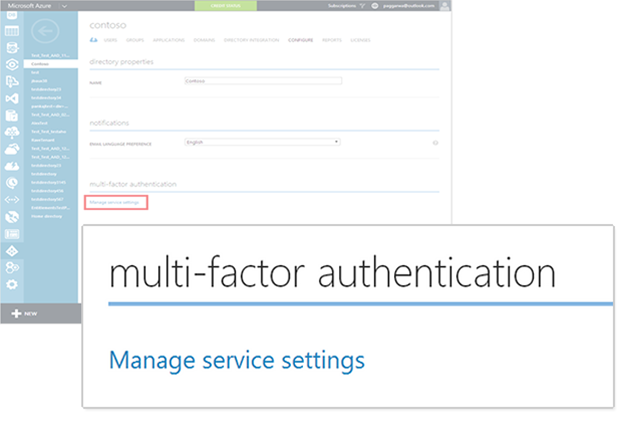Click the green Credit Status button

pos(225,6)
